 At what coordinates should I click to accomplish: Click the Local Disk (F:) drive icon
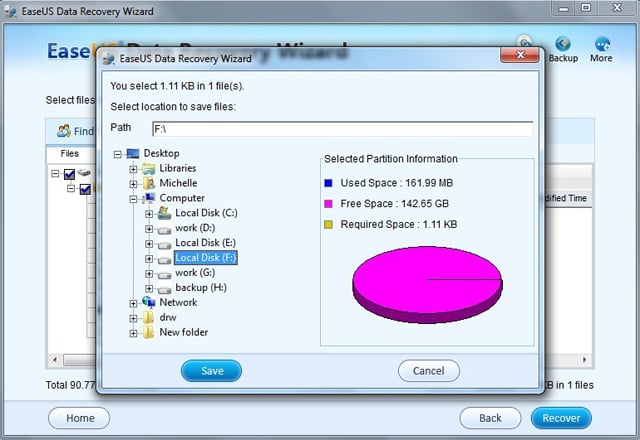(164, 260)
